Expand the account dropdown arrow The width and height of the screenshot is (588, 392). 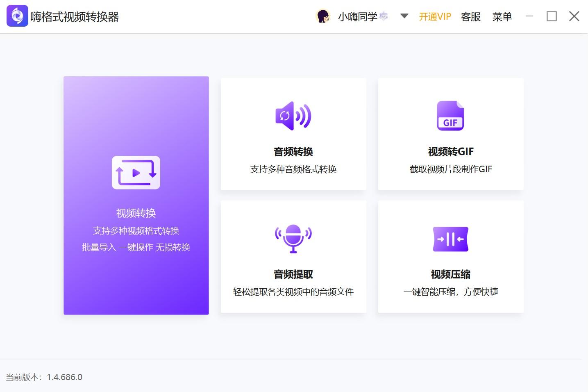coord(404,16)
